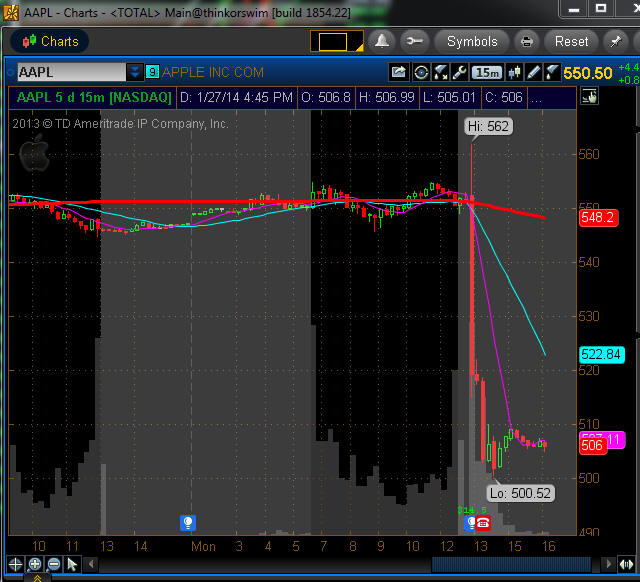Click the Reset button

coord(571,41)
